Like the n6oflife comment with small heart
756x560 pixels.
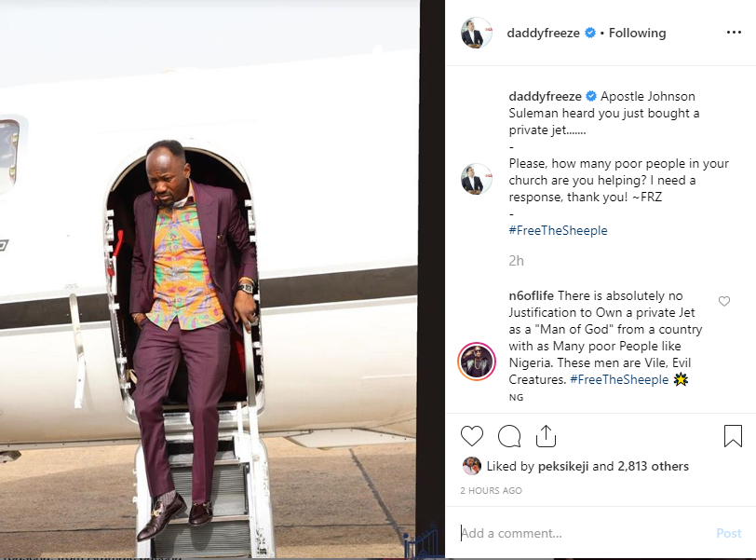click(724, 301)
